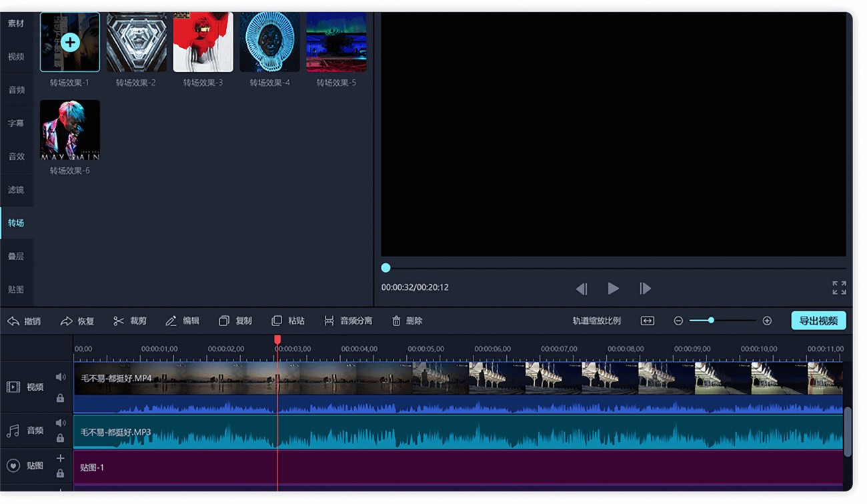Click the fit-to-width track zoom icon

[647, 321]
